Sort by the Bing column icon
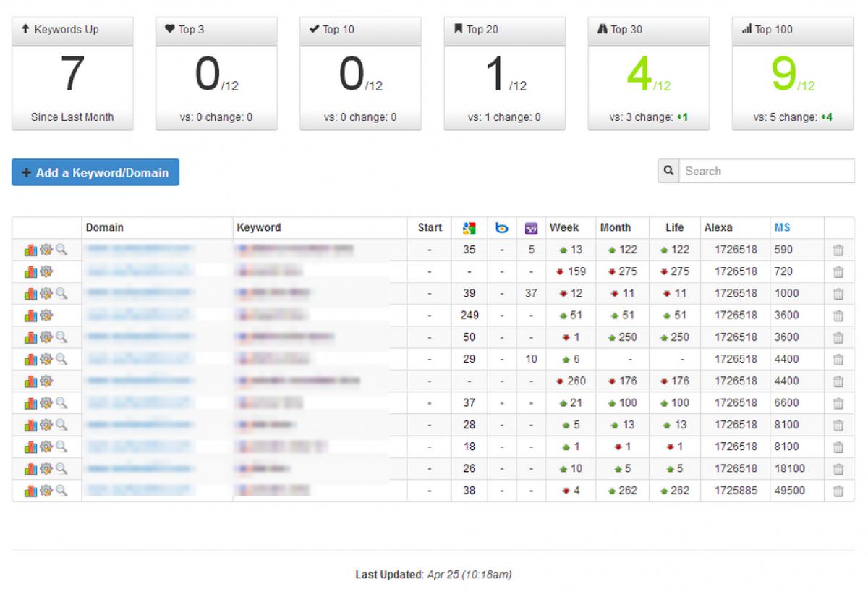Viewport: 868px width, 592px height. pos(502,228)
